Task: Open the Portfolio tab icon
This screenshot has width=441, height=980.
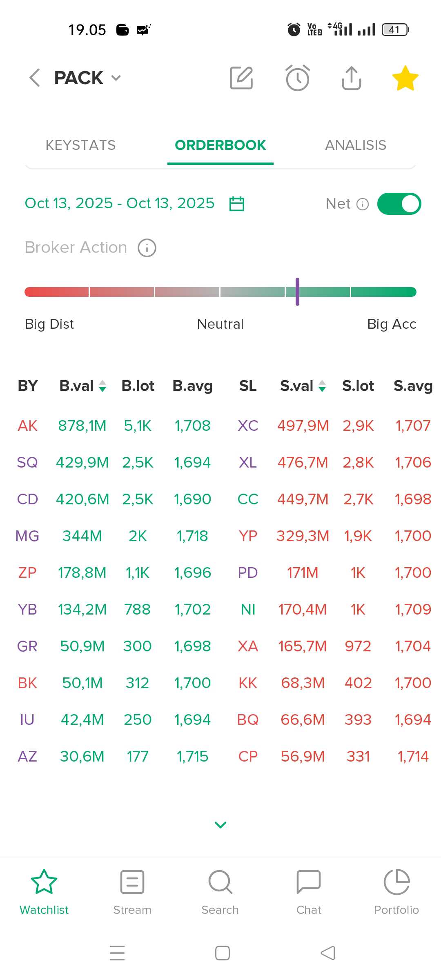Action: click(396, 882)
